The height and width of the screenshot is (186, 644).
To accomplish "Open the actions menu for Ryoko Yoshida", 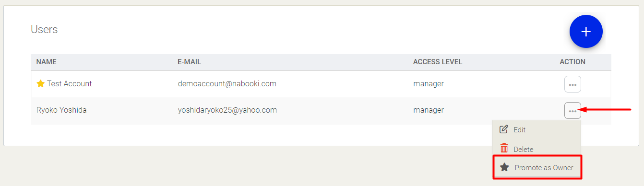I will [572, 110].
